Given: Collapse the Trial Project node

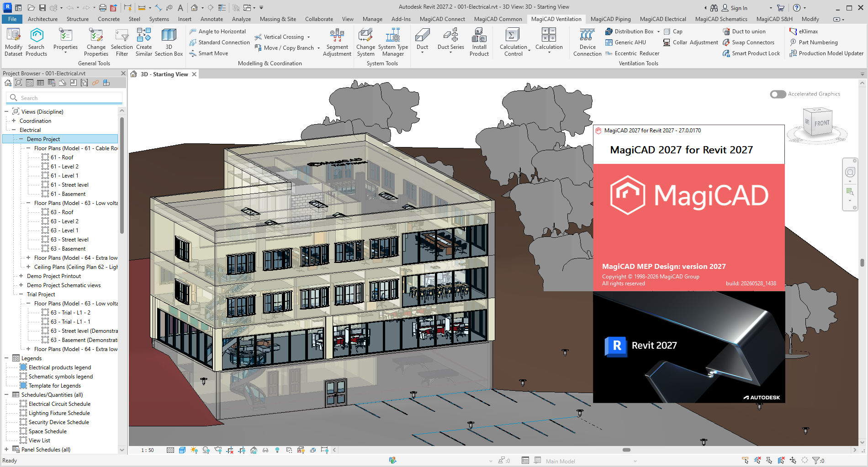Looking at the screenshot, I should click(21, 294).
